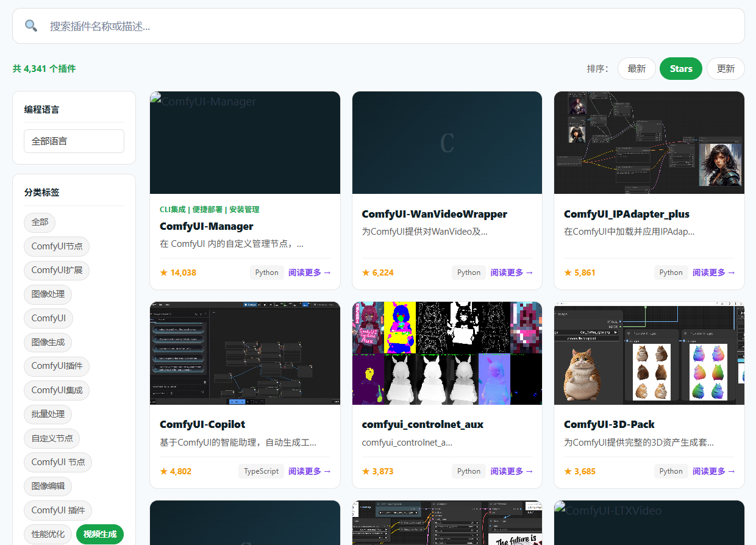Open ComfyUI-3D-Pack title
Image resolution: width=756 pixels, height=545 pixels.
(610, 425)
